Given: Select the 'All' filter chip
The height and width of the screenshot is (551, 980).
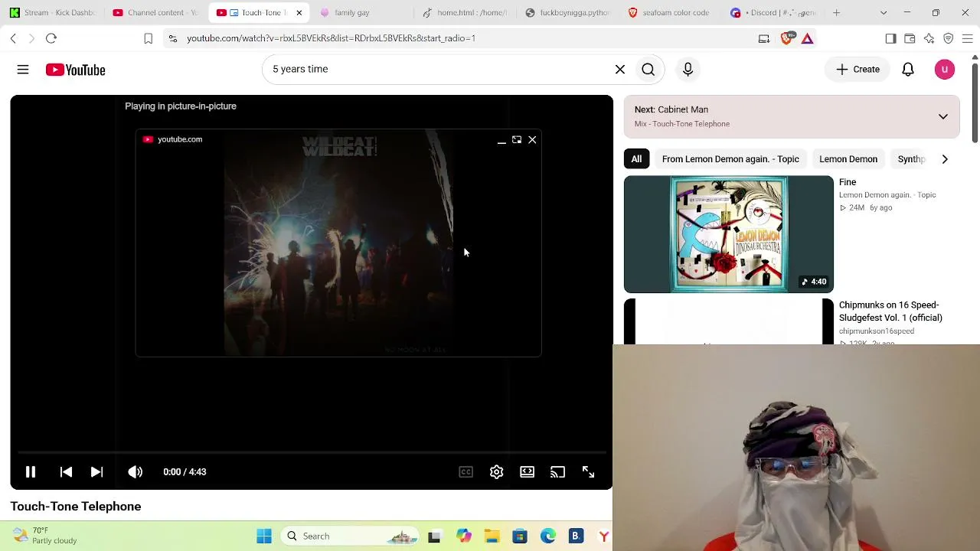Looking at the screenshot, I should (636, 159).
